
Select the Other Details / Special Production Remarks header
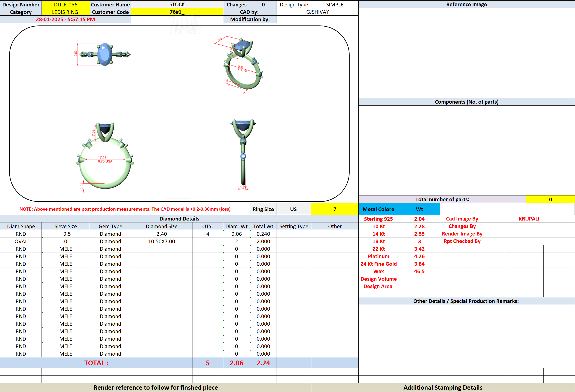pos(466,301)
